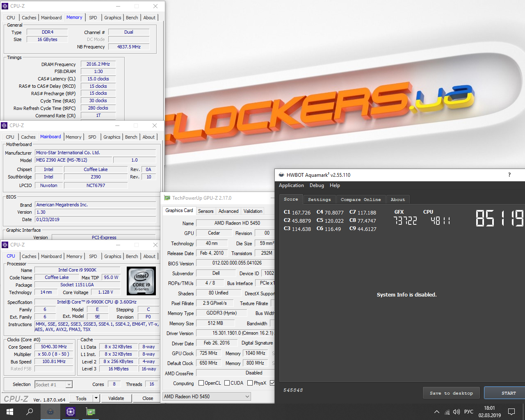The image size is (525, 420).
Task: Select the Graphics Card tab in GPU-Z
Action: 179,210
